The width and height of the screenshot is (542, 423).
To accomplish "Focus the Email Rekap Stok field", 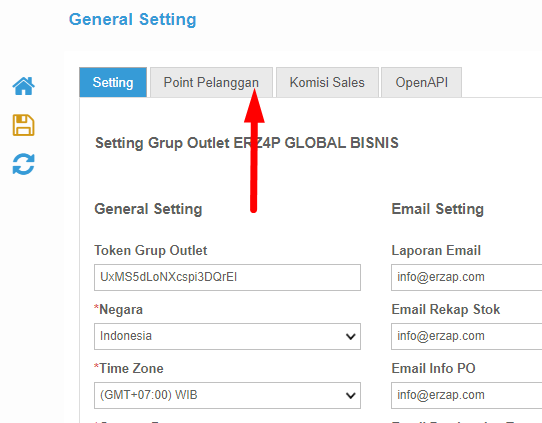I will (467, 336).
